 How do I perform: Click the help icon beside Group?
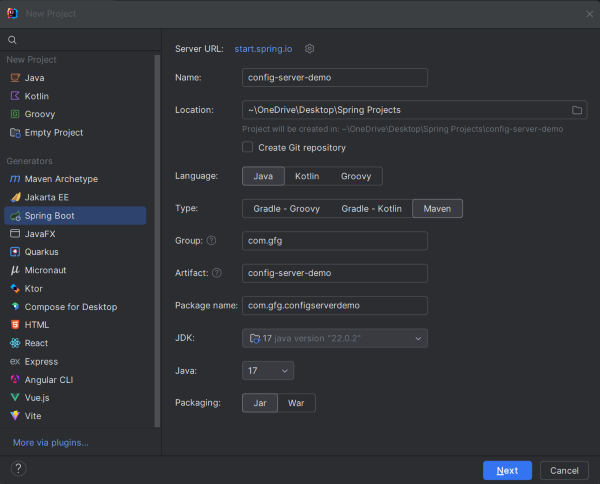pyautogui.click(x=211, y=241)
